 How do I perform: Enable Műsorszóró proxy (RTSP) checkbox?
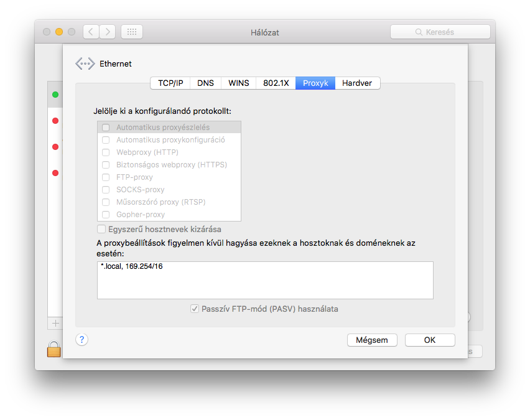[106, 202]
